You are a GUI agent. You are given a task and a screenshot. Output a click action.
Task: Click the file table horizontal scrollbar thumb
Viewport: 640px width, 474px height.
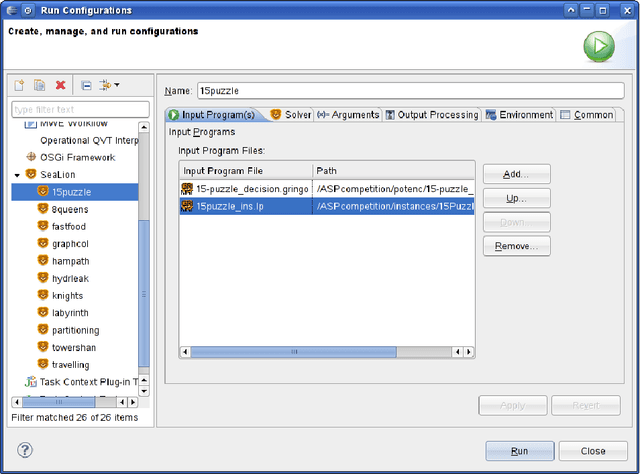coord(293,352)
